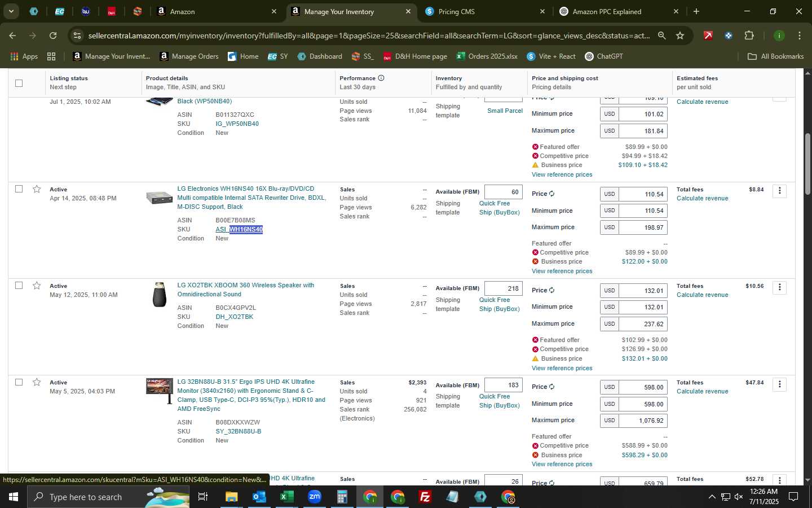Click price sync icon for XO2TBK
812x508 pixels.
click(551, 290)
